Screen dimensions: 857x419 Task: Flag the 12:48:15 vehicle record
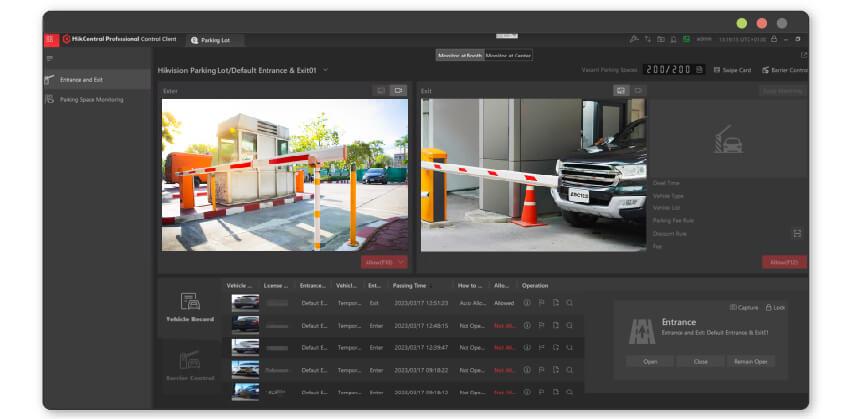(541, 326)
